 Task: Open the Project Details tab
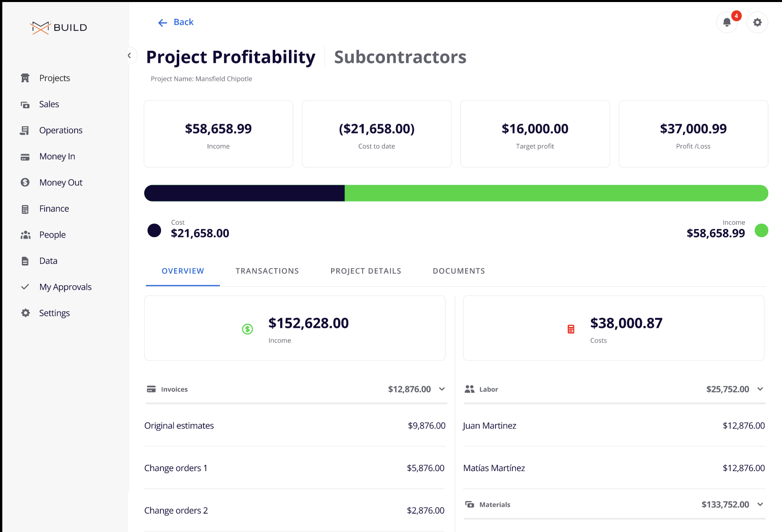coord(366,271)
